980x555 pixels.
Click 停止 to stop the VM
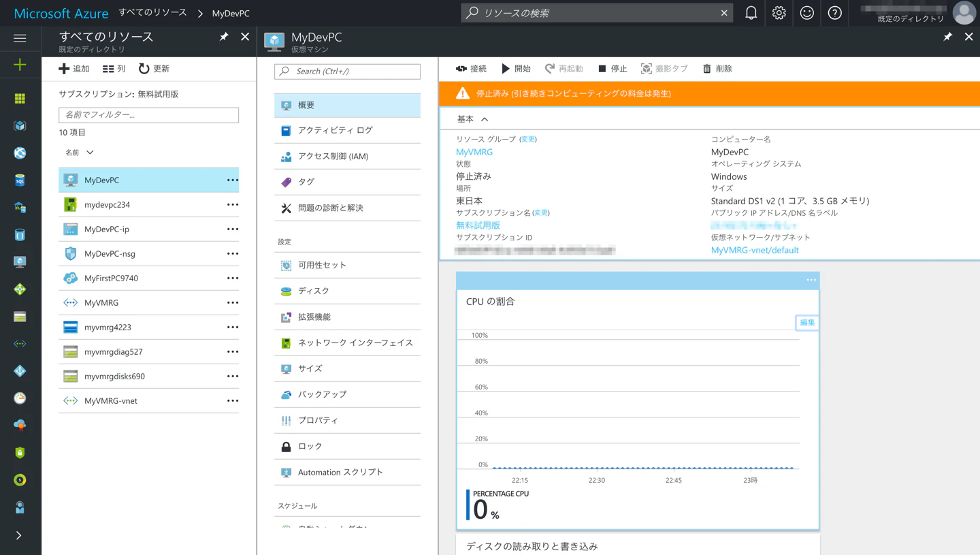click(612, 69)
